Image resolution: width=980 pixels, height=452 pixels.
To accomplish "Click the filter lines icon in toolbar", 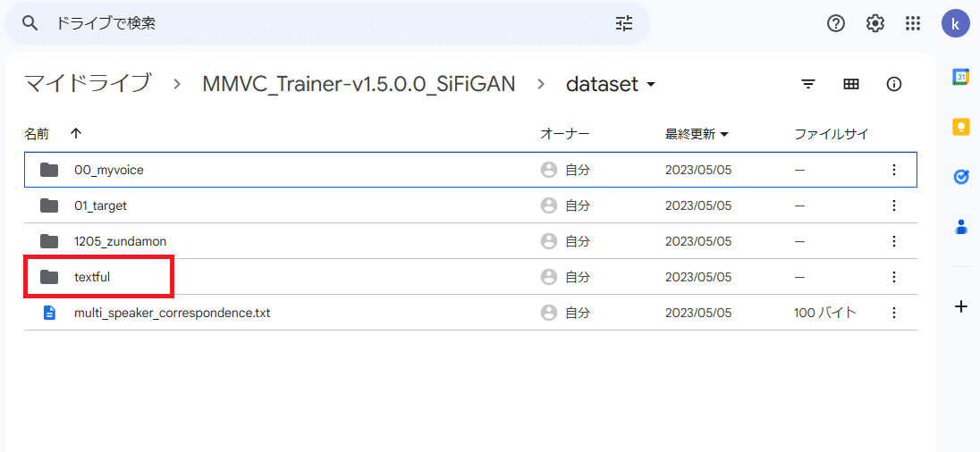I will click(x=808, y=84).
